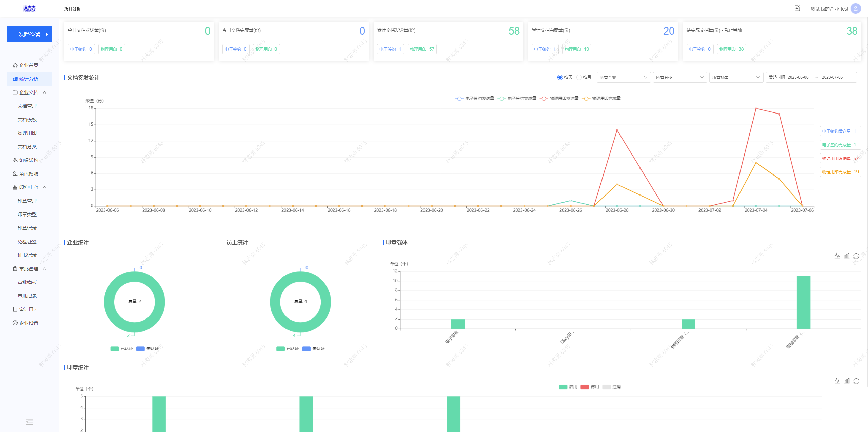The height and width of the screenshot is (432, 868).
Task: Click the 统计分析 bar chart icon
Action: pos(15,79)
